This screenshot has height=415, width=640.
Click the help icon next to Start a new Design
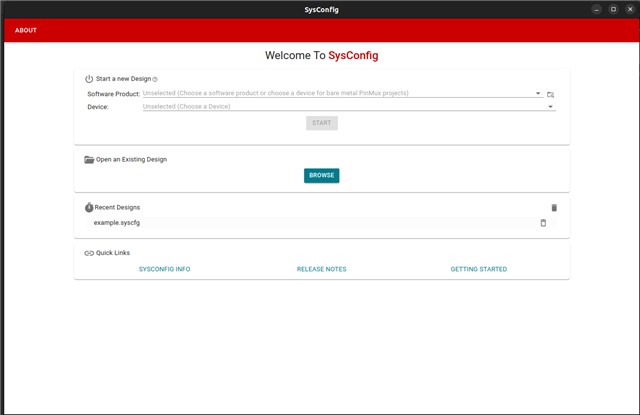pos(155,80)
